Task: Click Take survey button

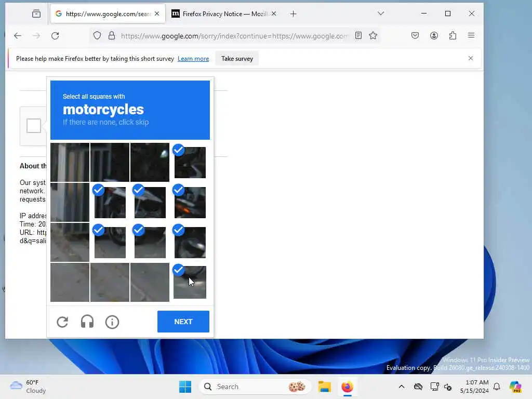Action: 237,59
